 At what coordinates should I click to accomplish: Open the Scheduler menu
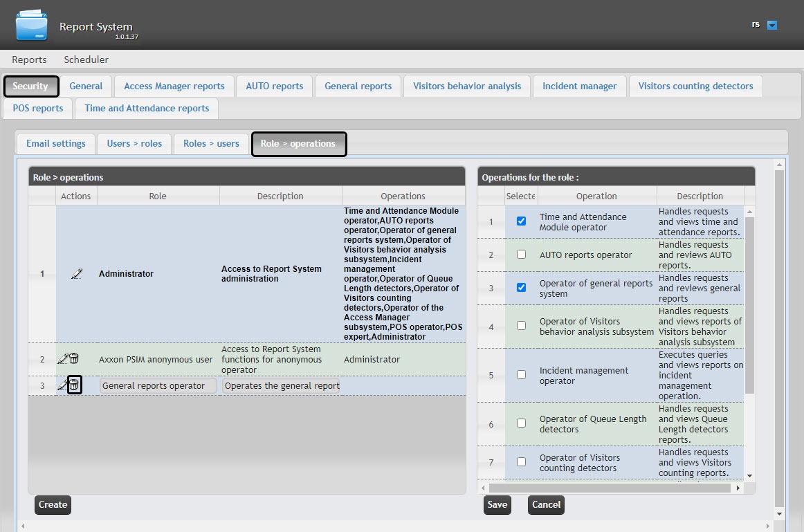[86, 59]
